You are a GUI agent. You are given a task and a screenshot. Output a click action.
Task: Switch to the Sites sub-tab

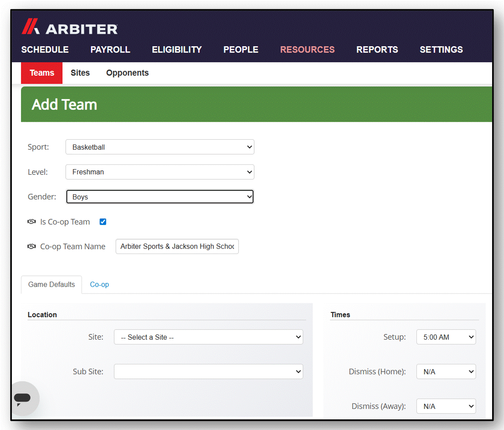80,73
